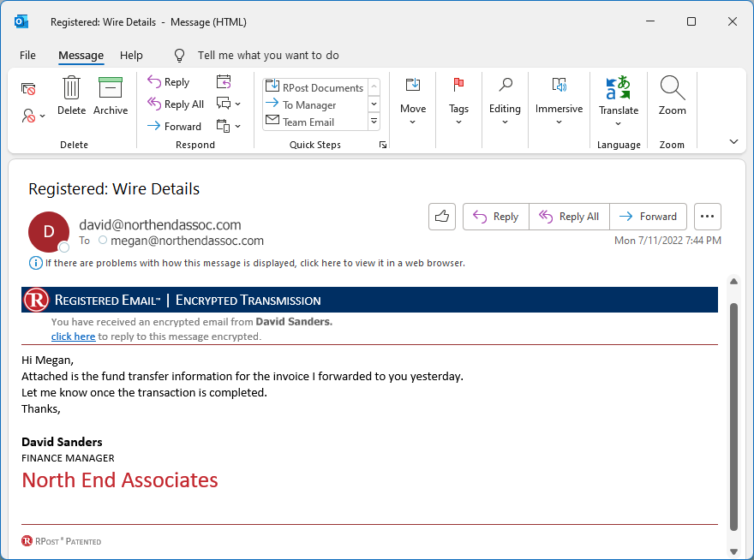The image size is (754, 560).
Task: Open the Zoom magnifier tool
Action: click(x=672, y=88)
